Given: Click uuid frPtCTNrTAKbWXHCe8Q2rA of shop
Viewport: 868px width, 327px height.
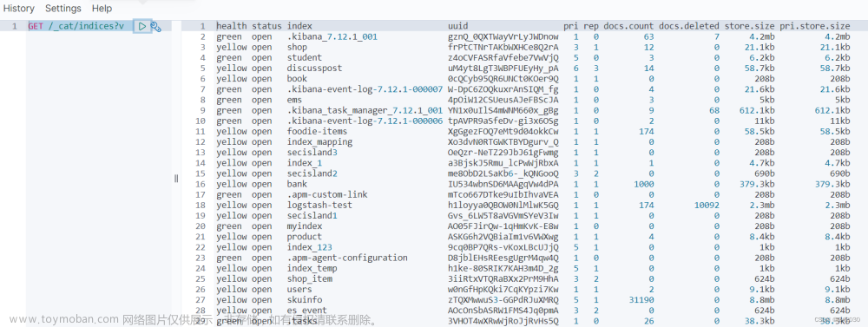Looking at the screenshot, I should tap(503, 47).
